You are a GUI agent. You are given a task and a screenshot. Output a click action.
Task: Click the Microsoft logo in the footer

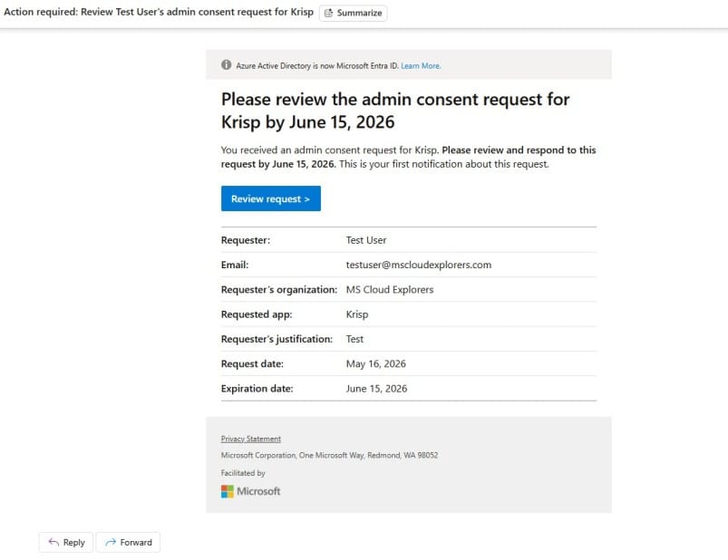(x=251, y=491)
